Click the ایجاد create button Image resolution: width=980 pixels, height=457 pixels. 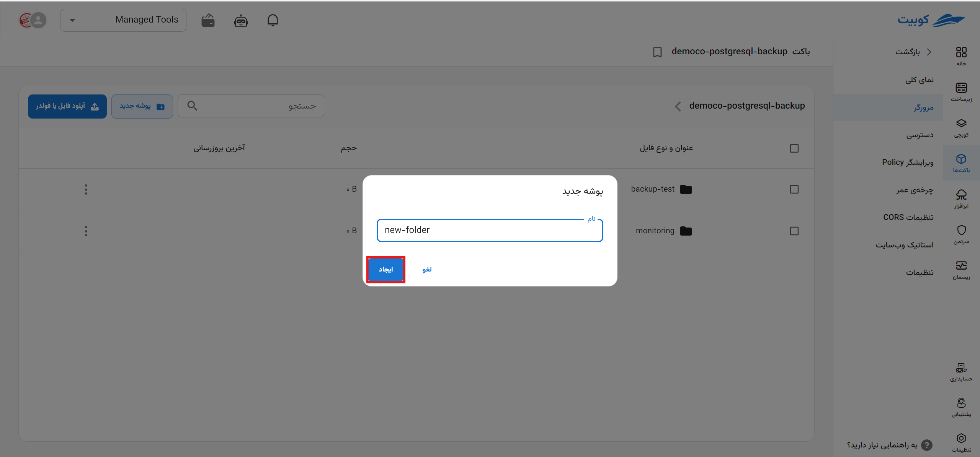385,270
